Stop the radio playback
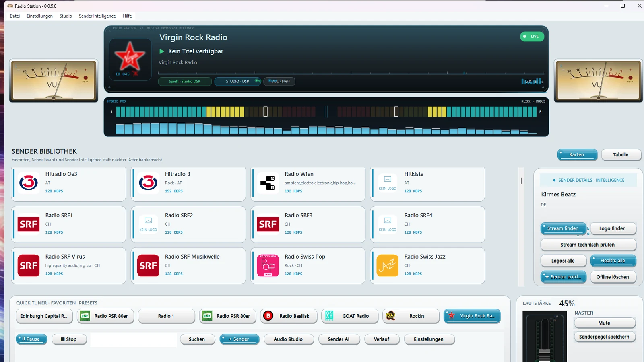The width and height of the screenshot is (644, 362). [x=69, y=339]
